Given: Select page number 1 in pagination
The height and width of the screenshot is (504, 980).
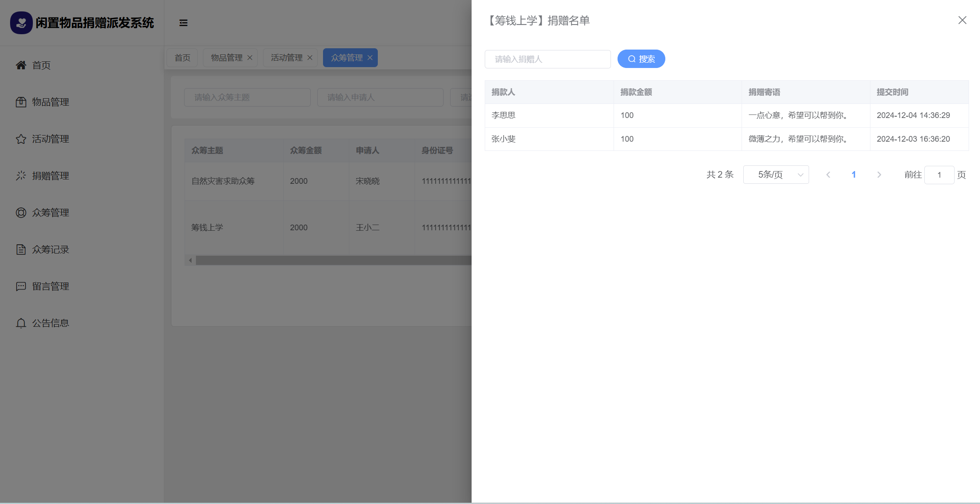Looking at the screenshot, I should [x=853, y=175].
